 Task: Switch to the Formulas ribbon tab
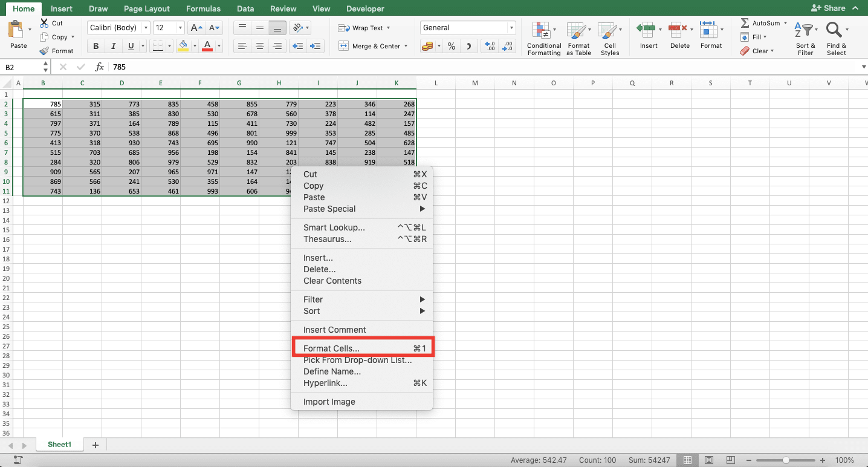[x=203, y=8]
